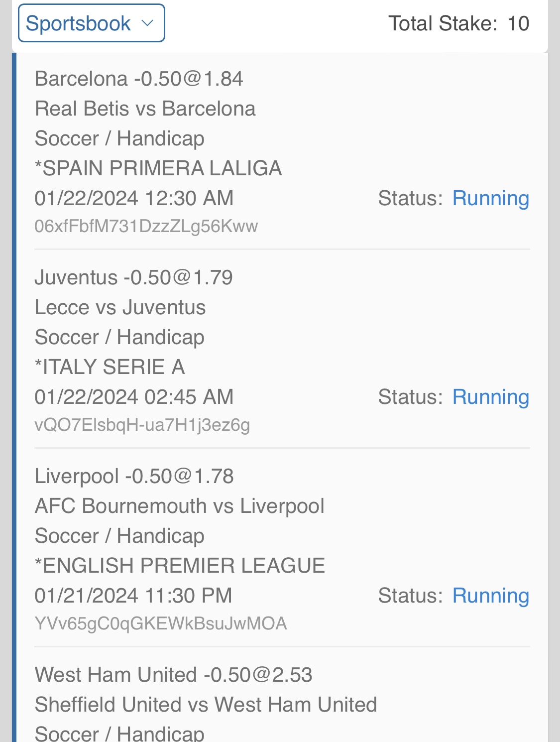
Task: Open the Real Betis vs Barcelona match
Action: click(x=145, y=109)
